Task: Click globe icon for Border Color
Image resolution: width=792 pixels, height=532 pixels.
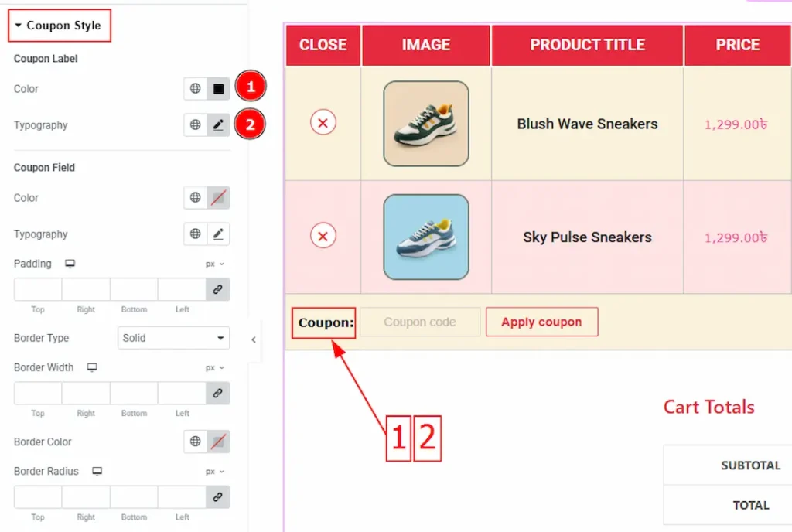Action: pyautogui.click(x=196, y=442)
